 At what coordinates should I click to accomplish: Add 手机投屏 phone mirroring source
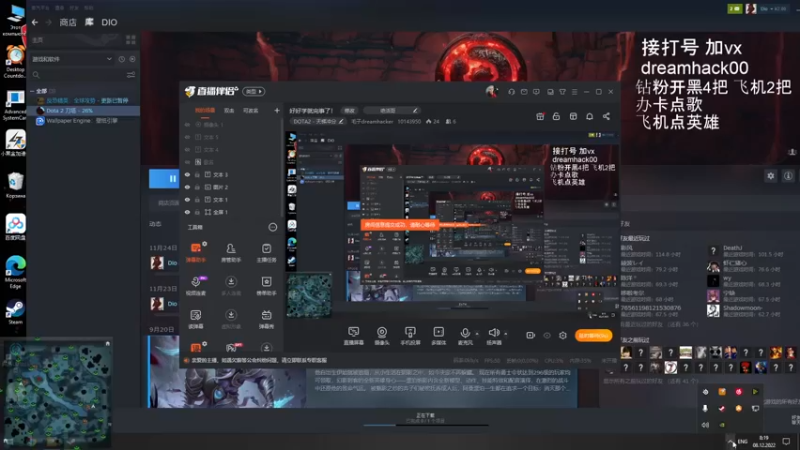coord(410,336)
